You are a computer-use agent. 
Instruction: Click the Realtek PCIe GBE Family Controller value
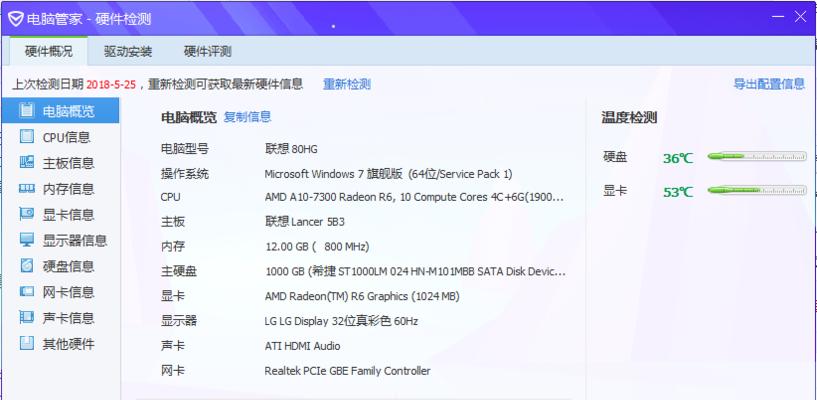tap(348, 371)
